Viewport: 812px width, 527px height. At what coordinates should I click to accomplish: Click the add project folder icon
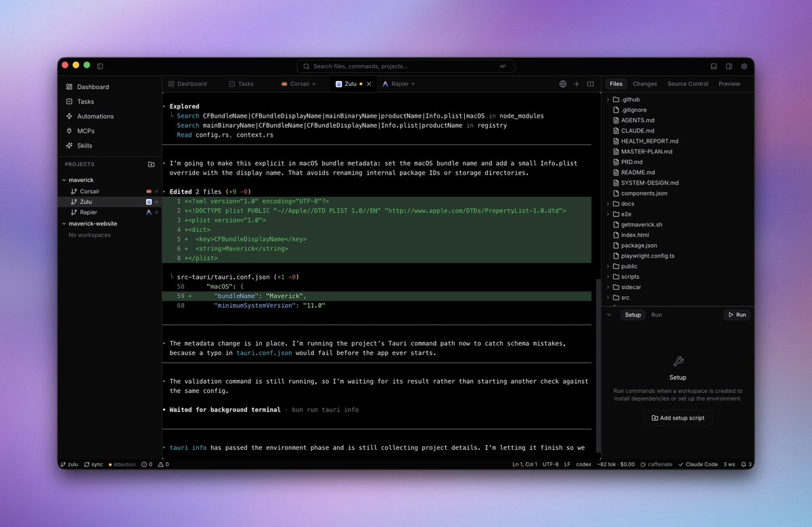tap(151, 164)
